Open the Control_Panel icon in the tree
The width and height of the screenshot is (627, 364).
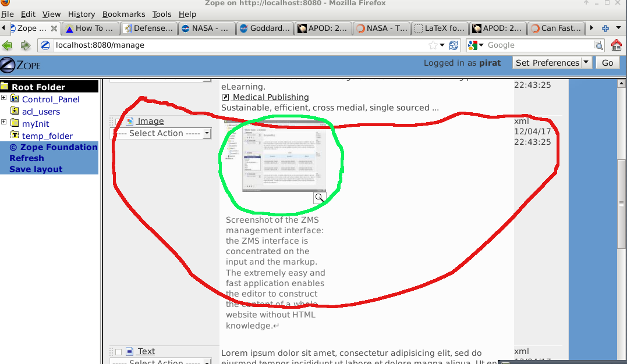point(15,99)
